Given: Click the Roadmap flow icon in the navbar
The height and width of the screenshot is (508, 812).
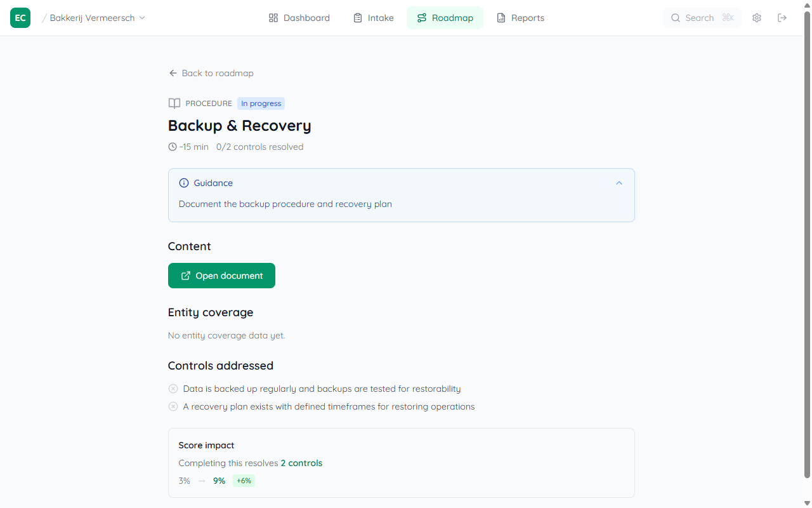Looking at the screenshot, I should point(421,18).
